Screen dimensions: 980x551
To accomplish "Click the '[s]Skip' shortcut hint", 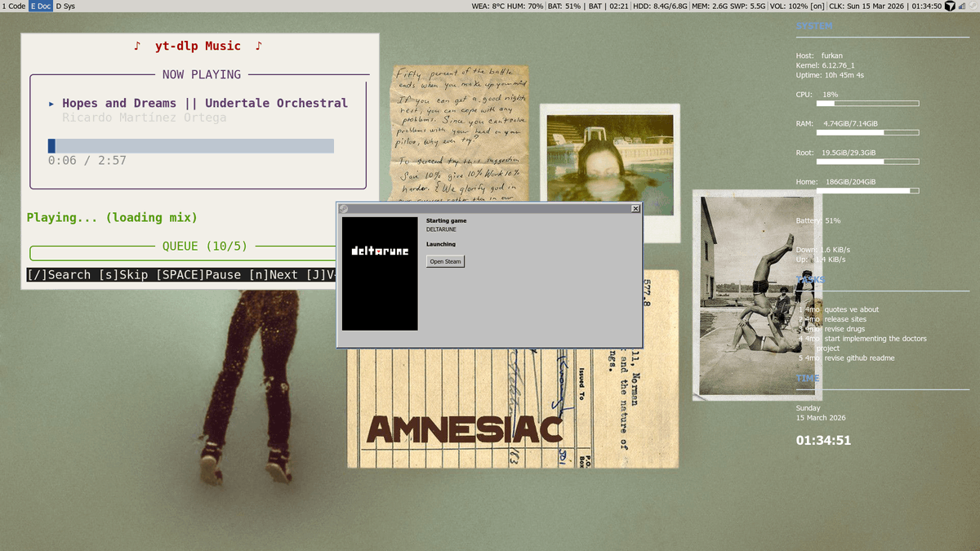I will [123, 274].
